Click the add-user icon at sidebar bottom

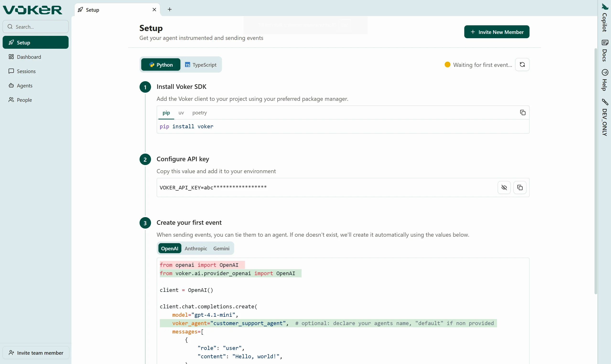(11, 353)
